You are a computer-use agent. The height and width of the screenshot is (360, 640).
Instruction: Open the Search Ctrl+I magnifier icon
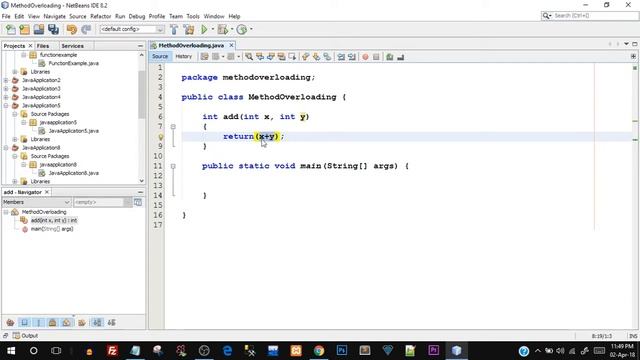click(547, 16)
